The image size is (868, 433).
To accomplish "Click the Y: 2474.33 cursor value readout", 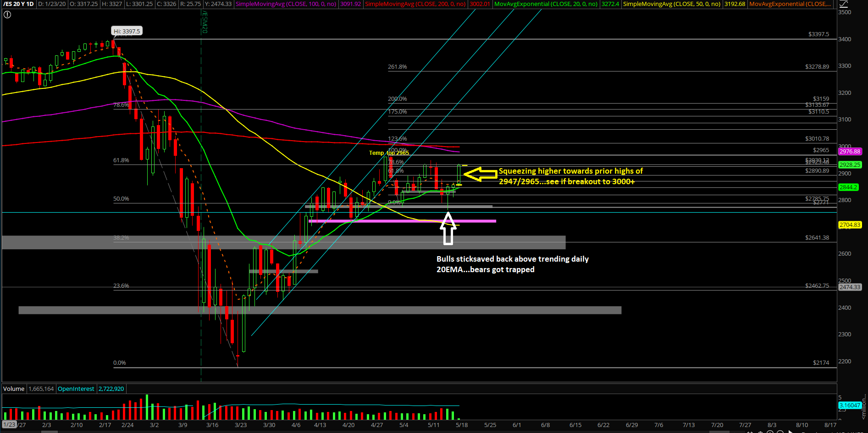I will click(x=218, y=4).
